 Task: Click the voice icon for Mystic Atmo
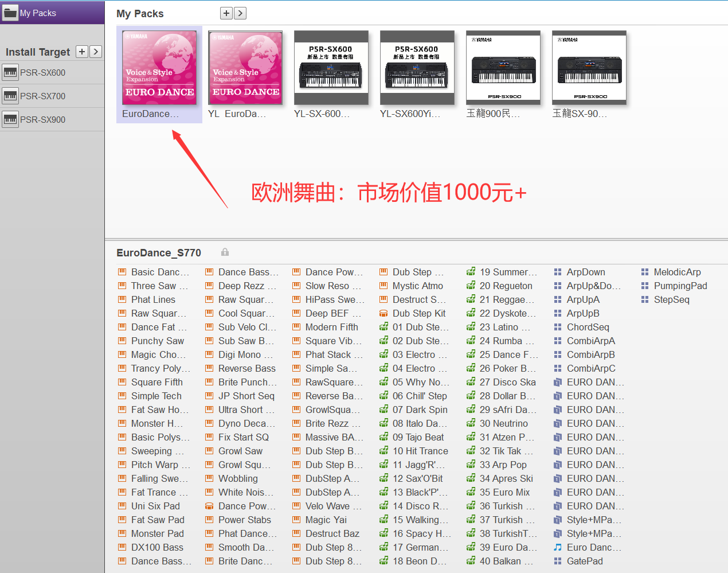[383, 286]
